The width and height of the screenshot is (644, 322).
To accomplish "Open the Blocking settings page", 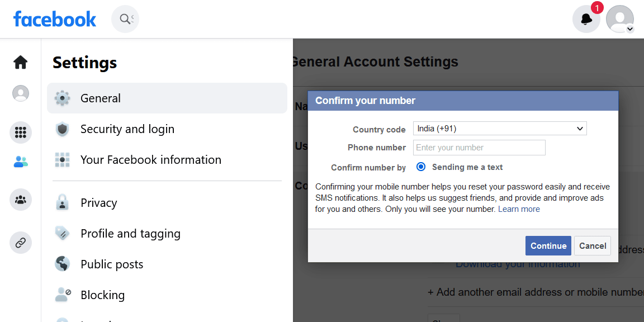I will (x=102, y=295).
